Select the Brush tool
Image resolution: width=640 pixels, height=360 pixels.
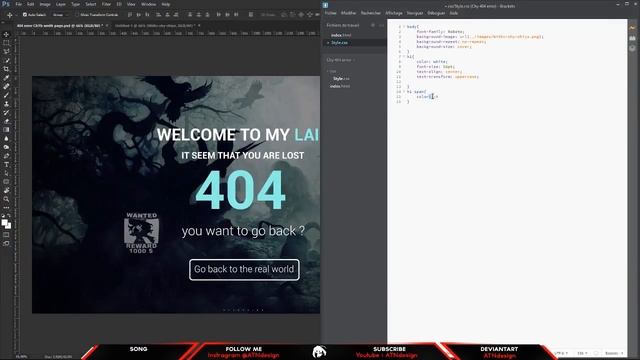coord(6,95)
